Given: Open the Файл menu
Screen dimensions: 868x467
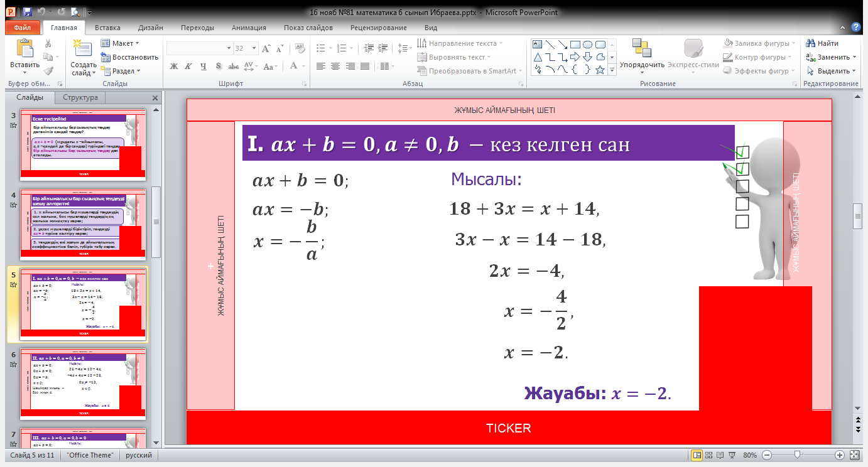Looking at the screenshot, I should 23,28.
